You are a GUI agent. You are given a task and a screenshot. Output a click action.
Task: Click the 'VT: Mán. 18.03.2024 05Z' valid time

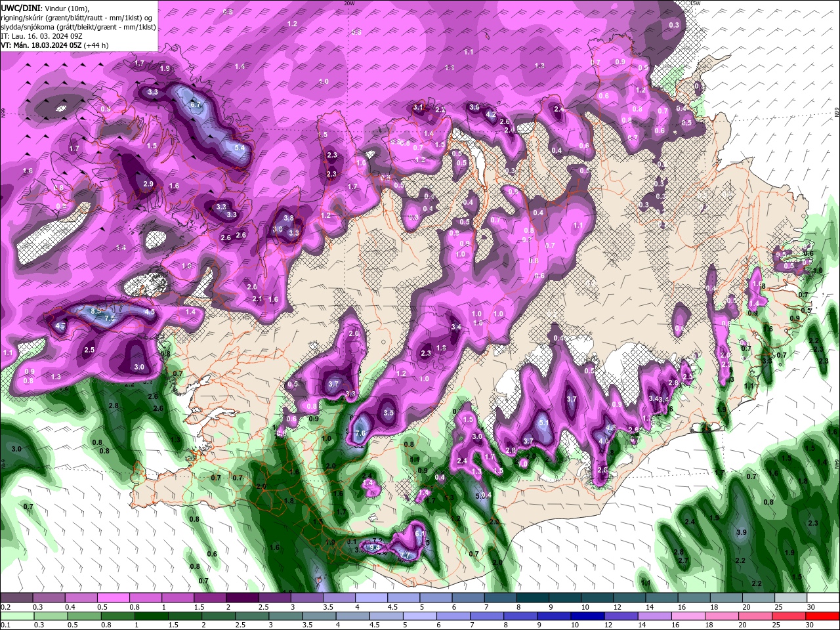41,45
